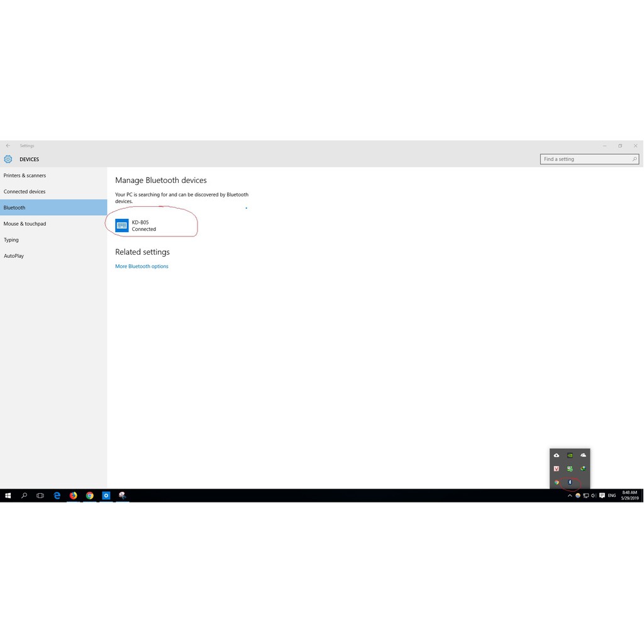
Task: Select the Typing settings category
Action: click(x=11, y=240)
